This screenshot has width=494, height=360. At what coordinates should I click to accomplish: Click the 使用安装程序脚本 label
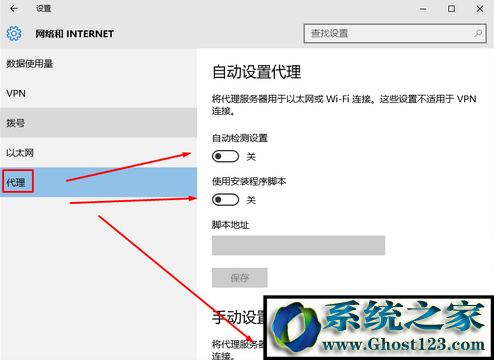tap(249, 181)
